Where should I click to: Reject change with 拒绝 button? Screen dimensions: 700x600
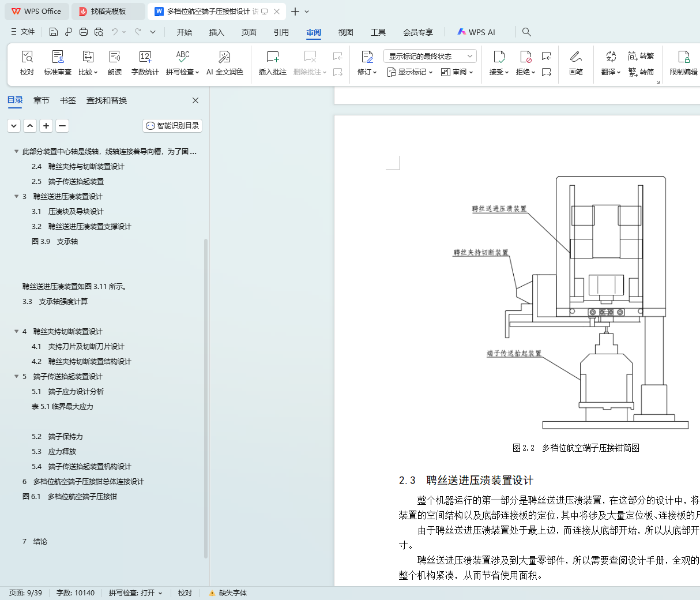tap(525, 63)
